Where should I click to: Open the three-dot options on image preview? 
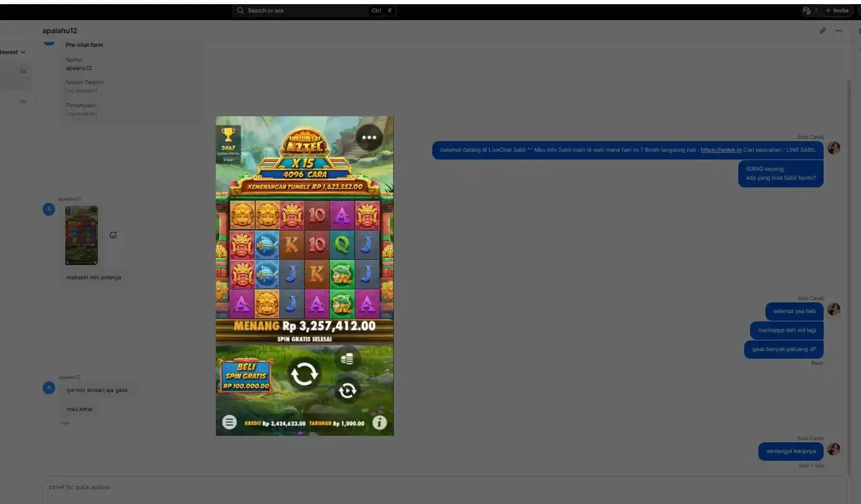(369, 138)
